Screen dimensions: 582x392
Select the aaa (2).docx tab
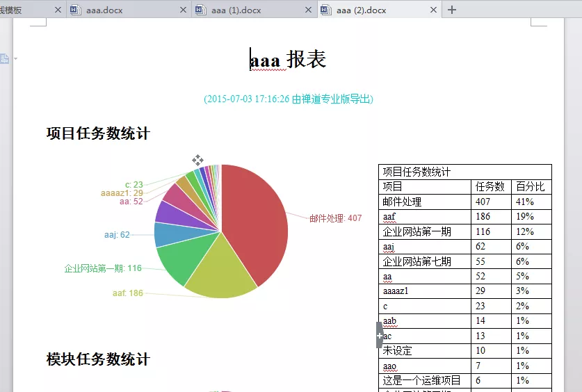coord(380,10)
